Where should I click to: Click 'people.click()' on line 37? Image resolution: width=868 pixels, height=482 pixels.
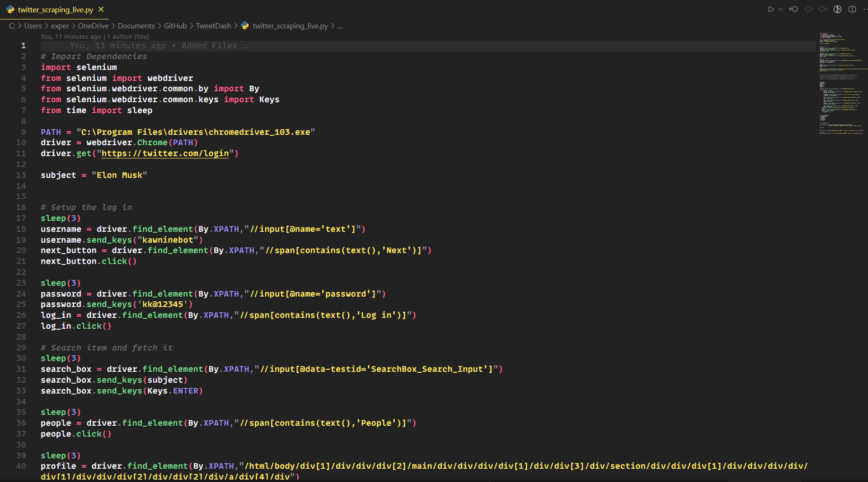[x=76, y=434]
